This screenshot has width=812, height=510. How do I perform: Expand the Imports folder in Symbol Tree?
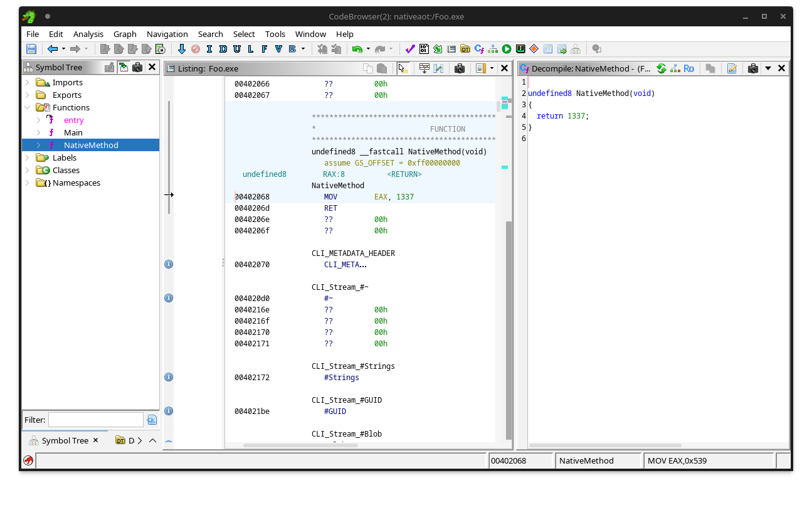(x=27, y=82)
